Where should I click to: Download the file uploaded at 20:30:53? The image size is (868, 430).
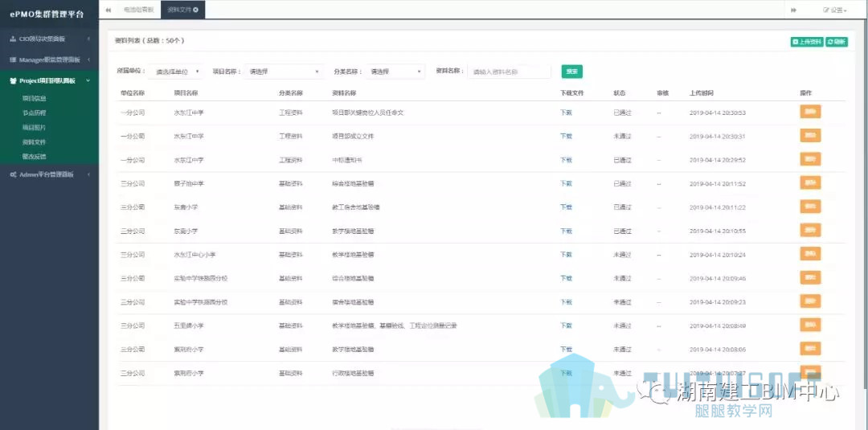(566, 113)
